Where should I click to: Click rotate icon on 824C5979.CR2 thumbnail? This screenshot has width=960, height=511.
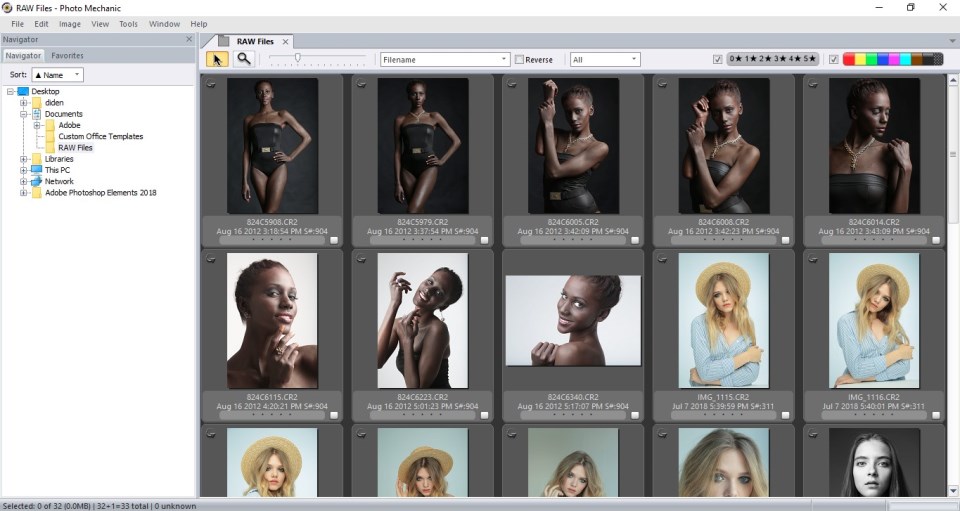click(x=361, y=84)
